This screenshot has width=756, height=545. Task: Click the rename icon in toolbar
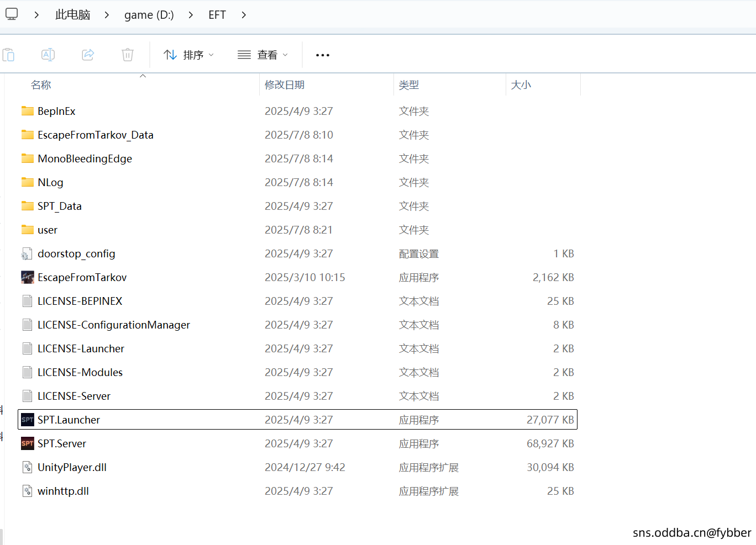pyautogui.click(x=48, y=55)
